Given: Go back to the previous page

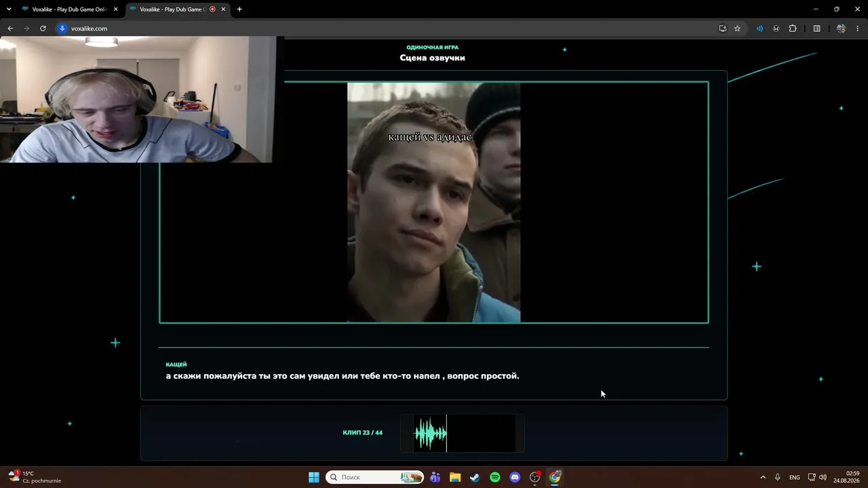Looking at the screenshot, I should tap(10, 28).
